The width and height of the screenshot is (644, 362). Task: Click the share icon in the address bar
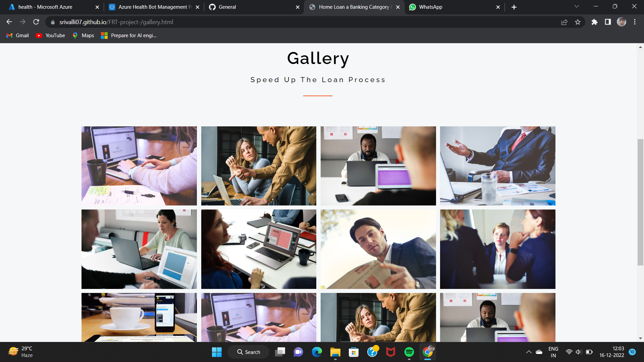tap(565, 22)
